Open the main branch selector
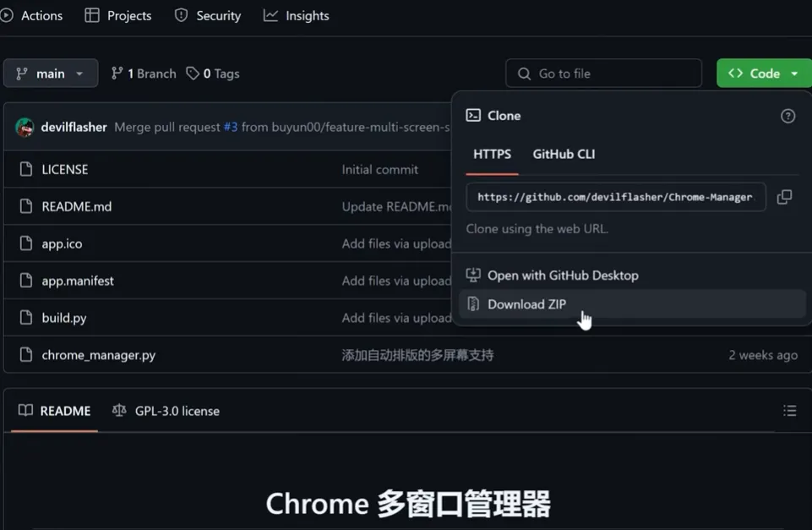The image size is (812, 530). click(50, 74)
